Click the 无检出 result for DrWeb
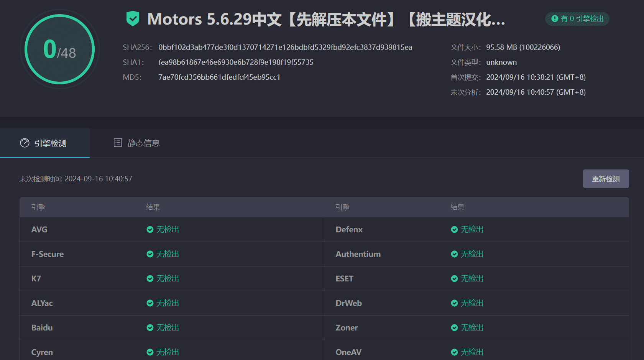This screenshot has width=644, height=360. point(472,303)
